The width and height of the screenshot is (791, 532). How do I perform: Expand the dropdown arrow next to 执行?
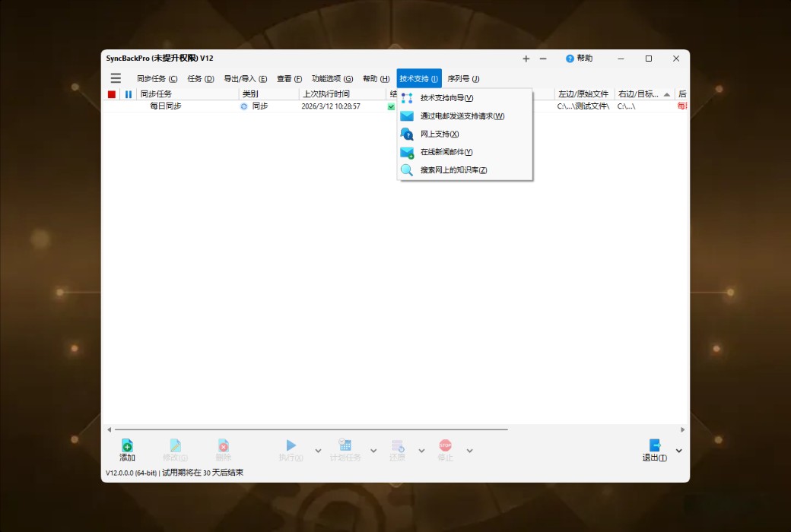(x=318, y=451)
